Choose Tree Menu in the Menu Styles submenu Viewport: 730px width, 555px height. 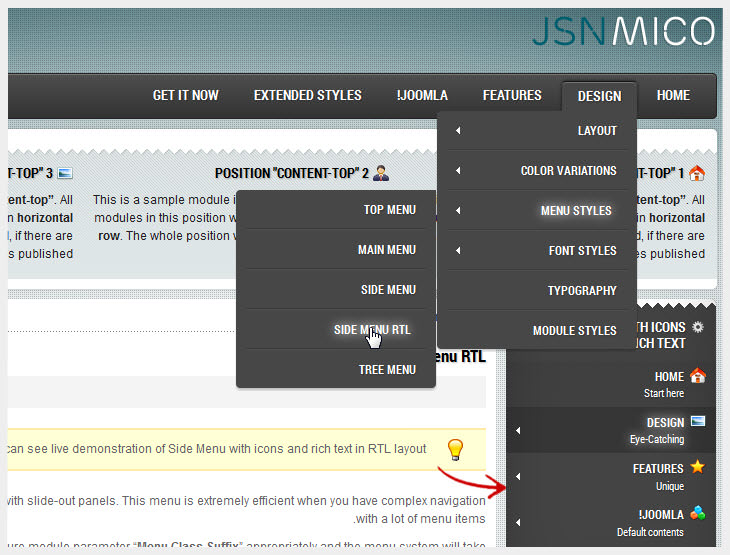(x=387, y=369)
